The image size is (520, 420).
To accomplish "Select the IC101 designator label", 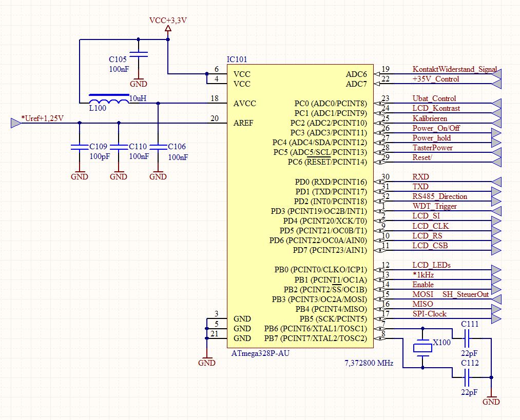I will tap(237, 59).
